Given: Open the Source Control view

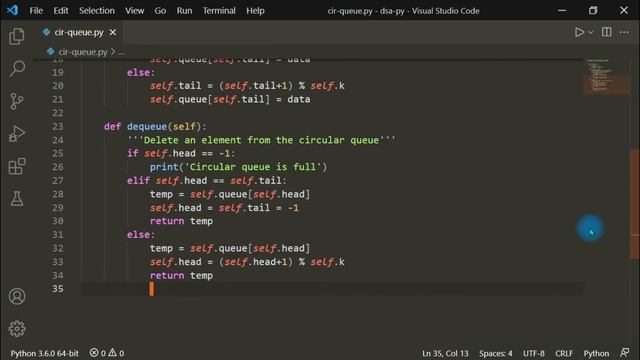Looking at the screenshot, I should pos(17,101).
